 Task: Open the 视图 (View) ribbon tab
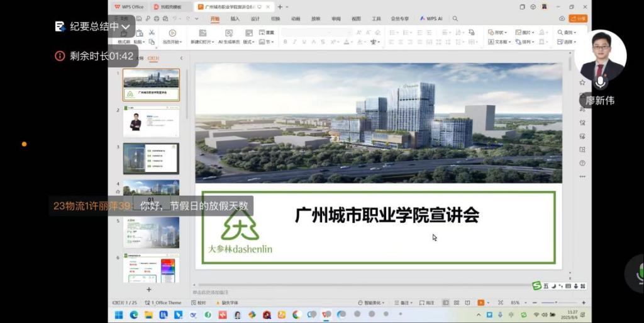pyautogui.click(x=356, y=19)
